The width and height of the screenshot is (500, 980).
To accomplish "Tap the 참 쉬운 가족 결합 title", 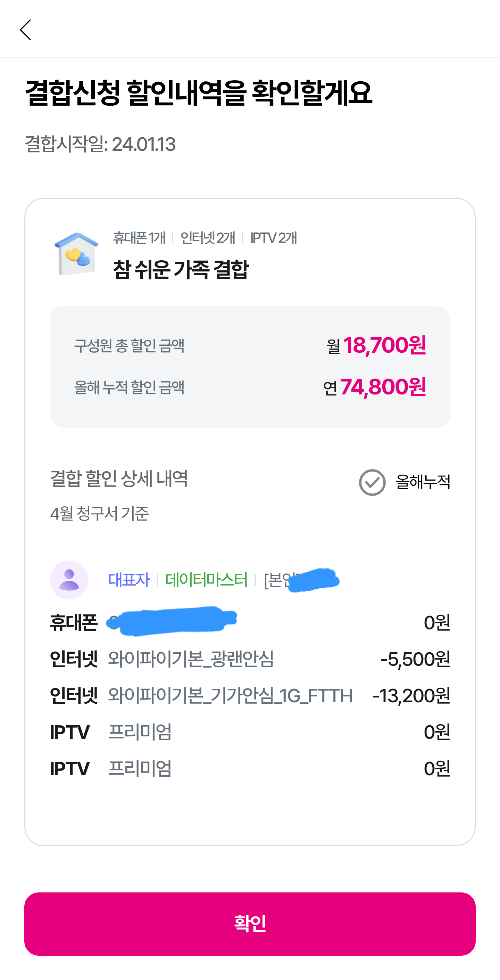I will [181, 269].
